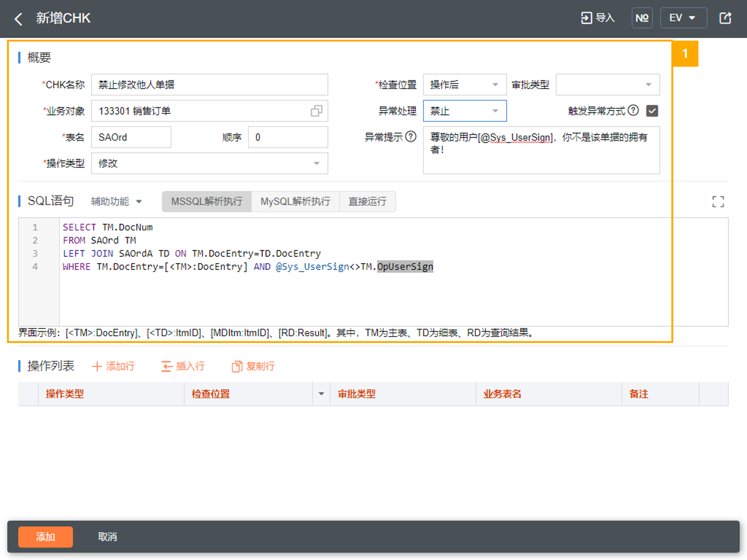This screenshot has height=560, width=747.
Task: Expand SQL editor with fullscreen icon
Action: 718,202
